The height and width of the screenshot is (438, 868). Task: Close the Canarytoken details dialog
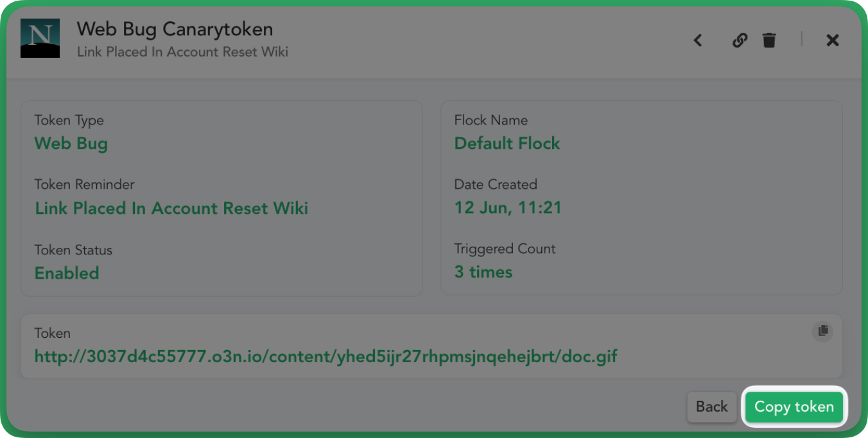pos(833,40)
